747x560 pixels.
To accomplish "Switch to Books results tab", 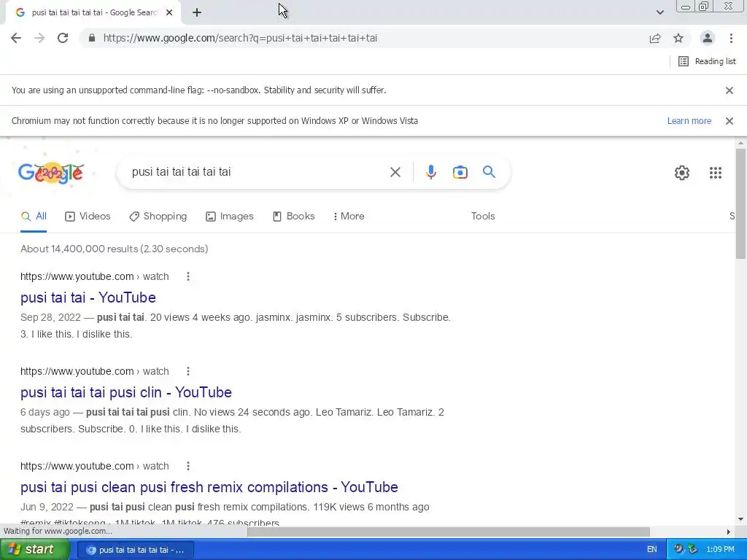I will pos(293,216).
